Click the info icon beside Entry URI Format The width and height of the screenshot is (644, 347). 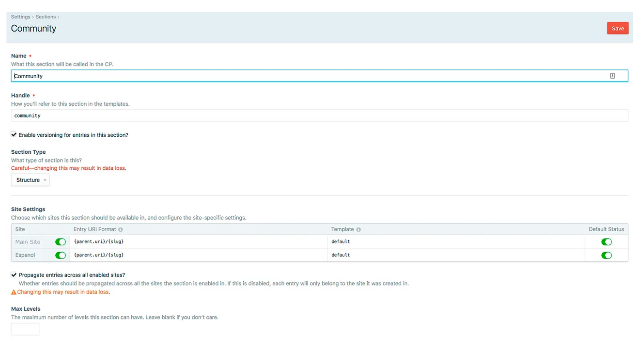tap(121, 229)
